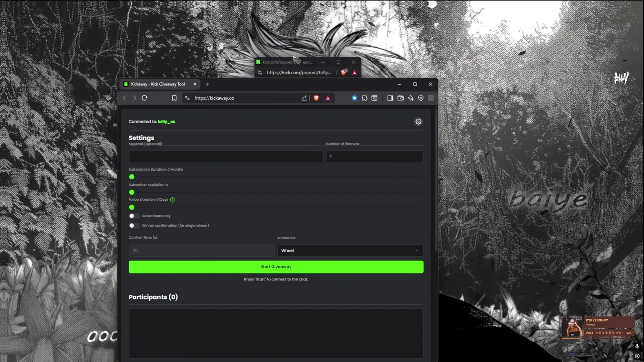Click the kickaway.co address bar URL

214,98
